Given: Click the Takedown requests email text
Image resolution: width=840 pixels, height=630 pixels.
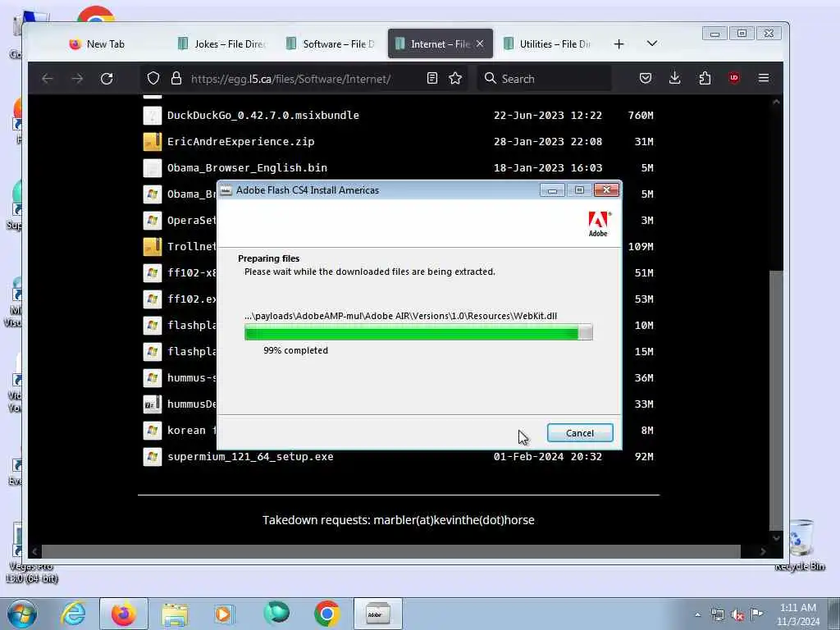Looking at the screenshot, I should 399,520.
